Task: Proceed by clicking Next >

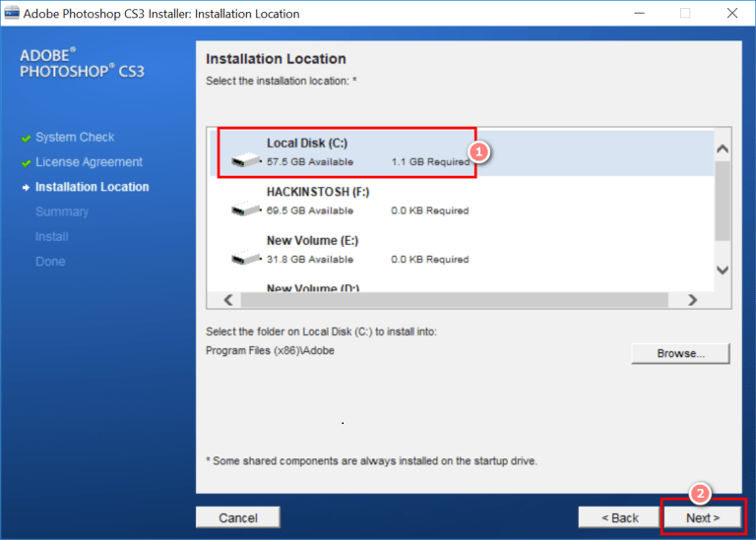Action: [x=703, y=517]
